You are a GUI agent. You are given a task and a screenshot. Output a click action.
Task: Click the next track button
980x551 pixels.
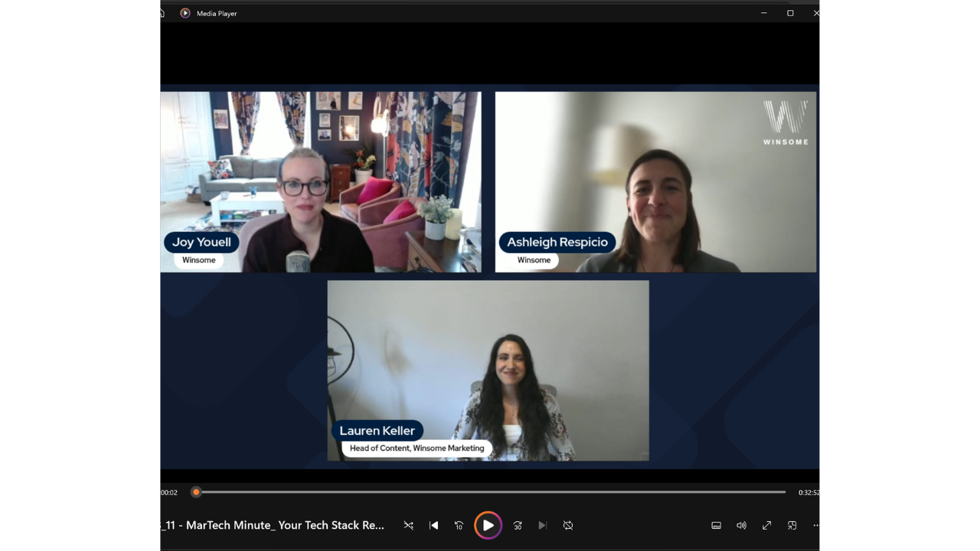click(542, 526)
